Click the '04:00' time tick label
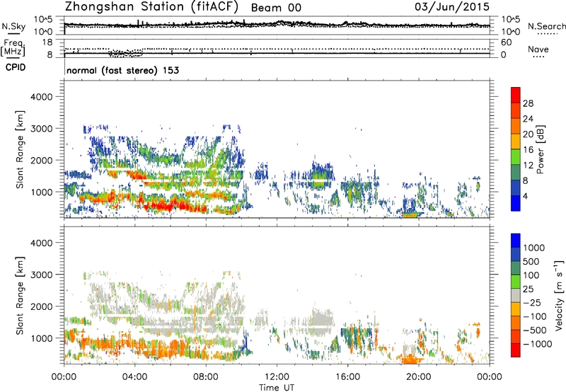The image size is (566, 392). [135, 377]
